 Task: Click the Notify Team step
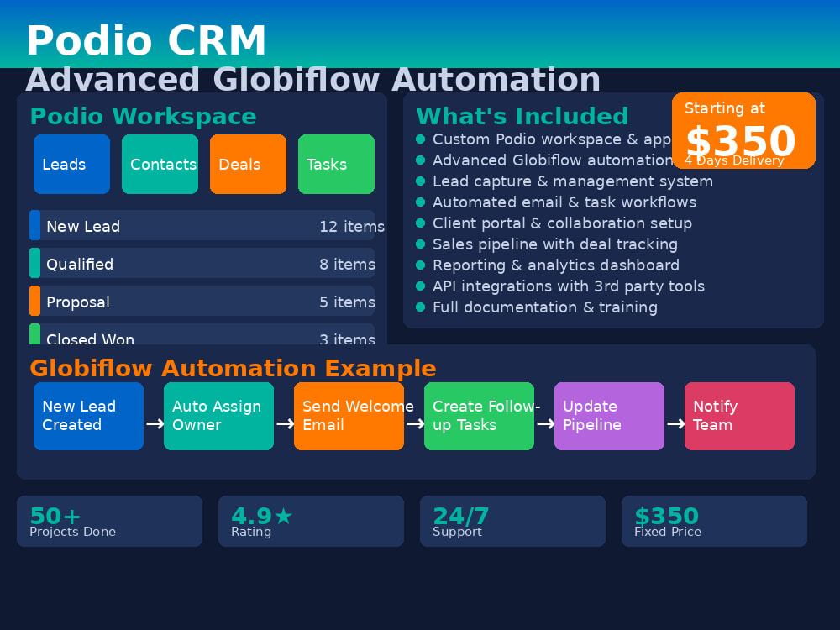pyautogui.click(x=739, y=417)
